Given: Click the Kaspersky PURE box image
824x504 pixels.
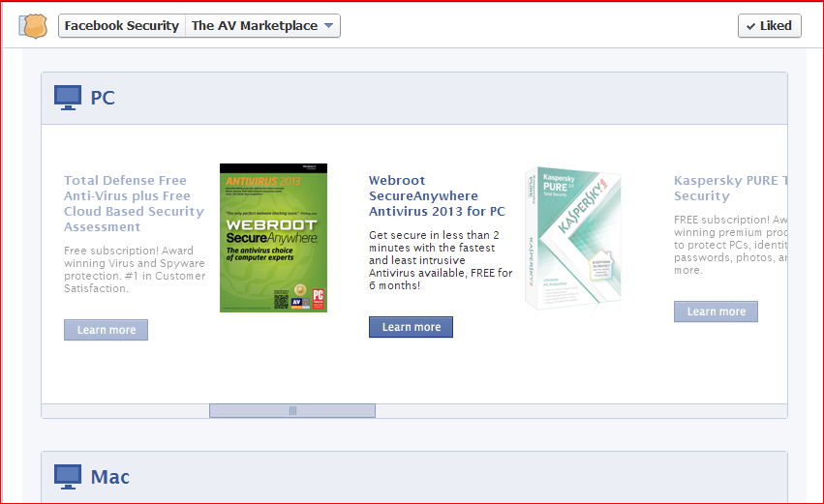Looking at the screenshot, I should [x=573, y=238].
